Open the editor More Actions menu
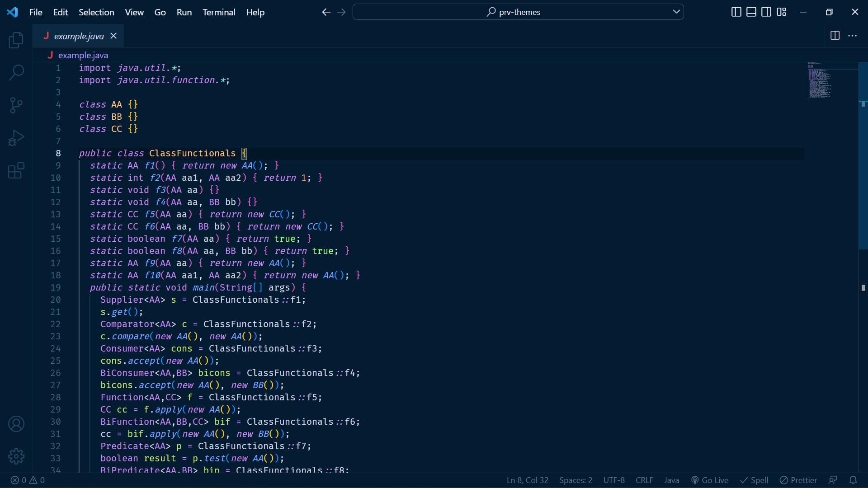This screenshot has width=868, height=488. [x=853, y=36]
